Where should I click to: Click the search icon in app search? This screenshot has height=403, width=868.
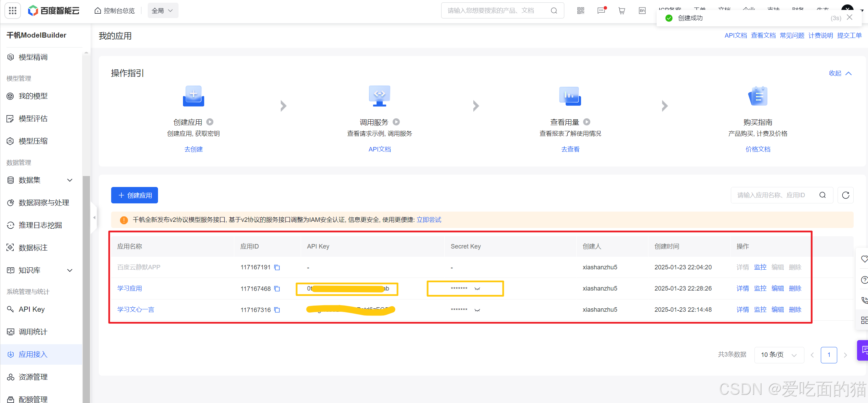pos(823,195)
